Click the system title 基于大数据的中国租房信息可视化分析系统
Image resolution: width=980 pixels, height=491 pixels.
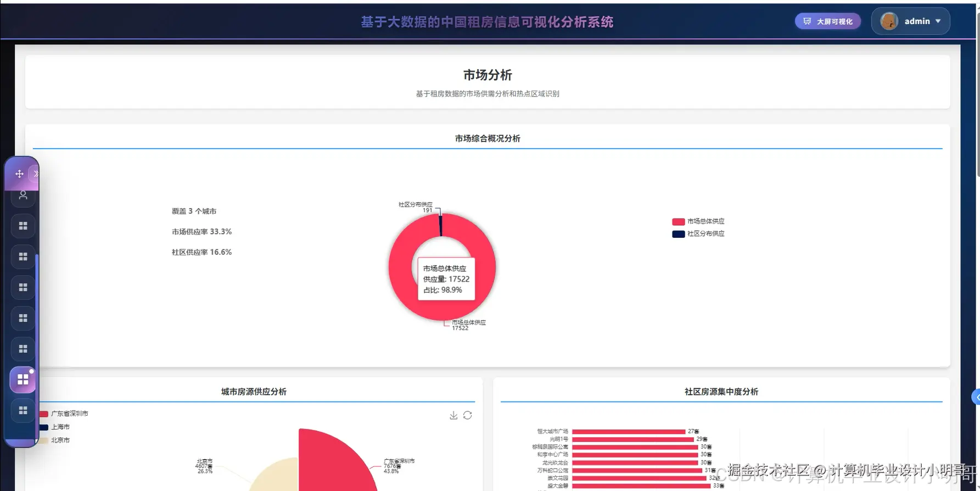(x=487, y=22)
